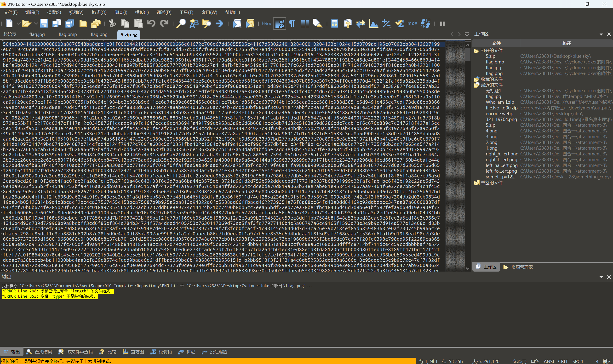This screenshot has width=613, height=364.
Task: Toggle column mode lines icon
Action: click(305, 23)
